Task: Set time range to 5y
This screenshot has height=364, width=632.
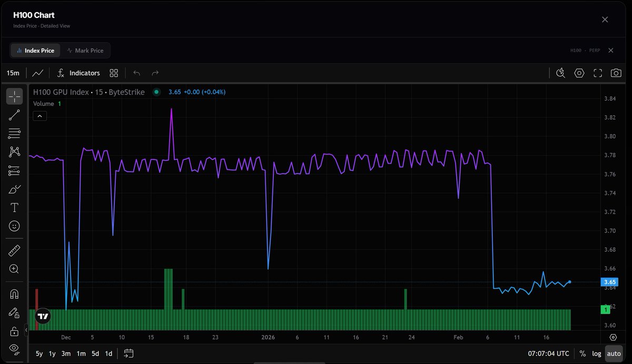Action: (x=39, y=353)
